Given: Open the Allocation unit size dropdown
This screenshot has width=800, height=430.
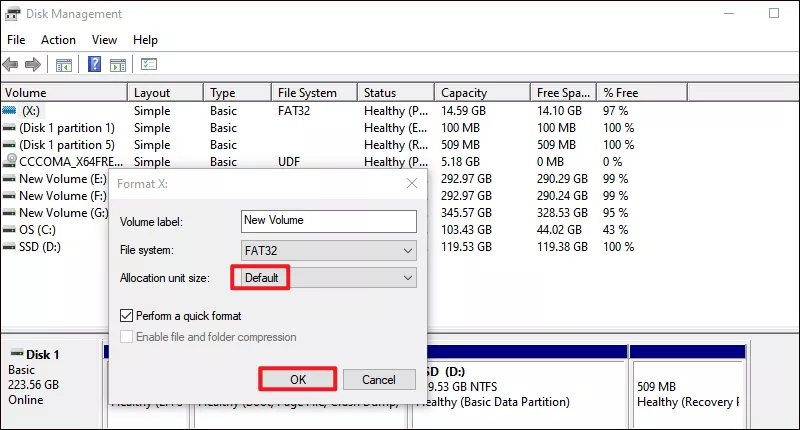Looking at the screenshot, I should point(329,278).
